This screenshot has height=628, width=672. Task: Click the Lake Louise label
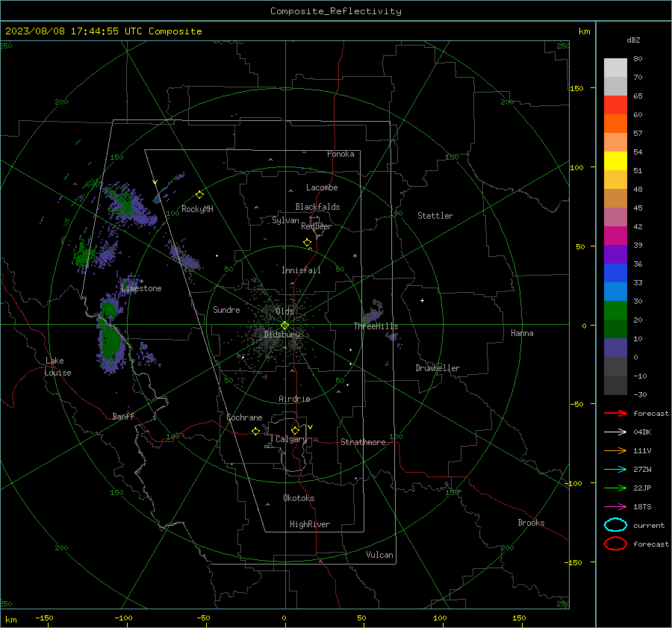pos(57,367)
